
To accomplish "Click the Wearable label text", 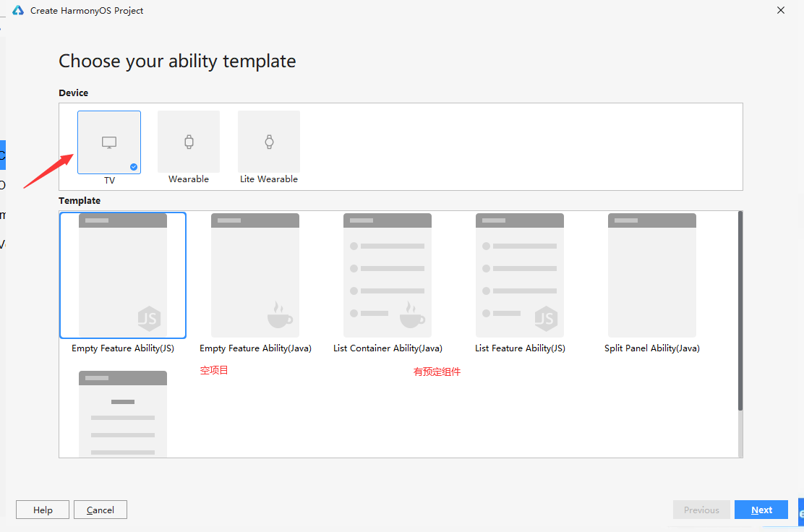I will pyautogui.click(x=189, y=179).
